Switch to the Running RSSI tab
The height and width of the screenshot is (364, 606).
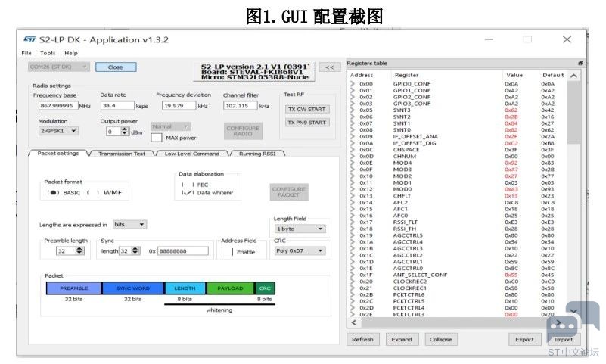257,154
